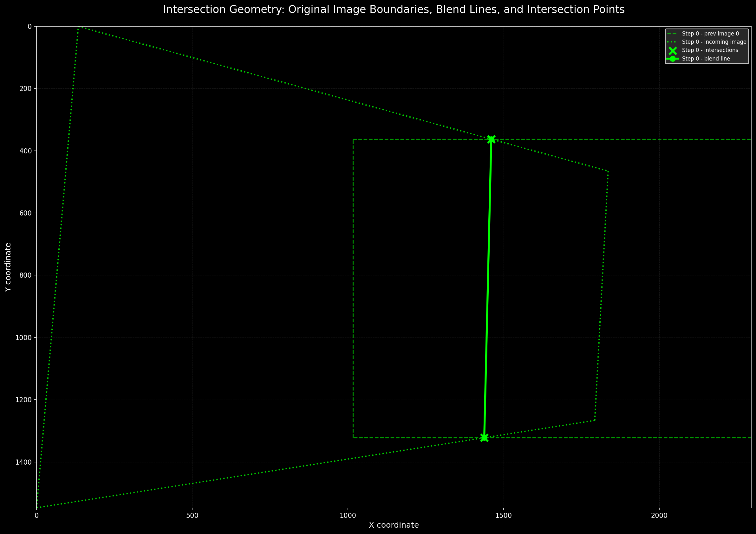Click the y-axis tick label 1200
Viewport: 756px width, 534px height.
[x=23, y=400]
